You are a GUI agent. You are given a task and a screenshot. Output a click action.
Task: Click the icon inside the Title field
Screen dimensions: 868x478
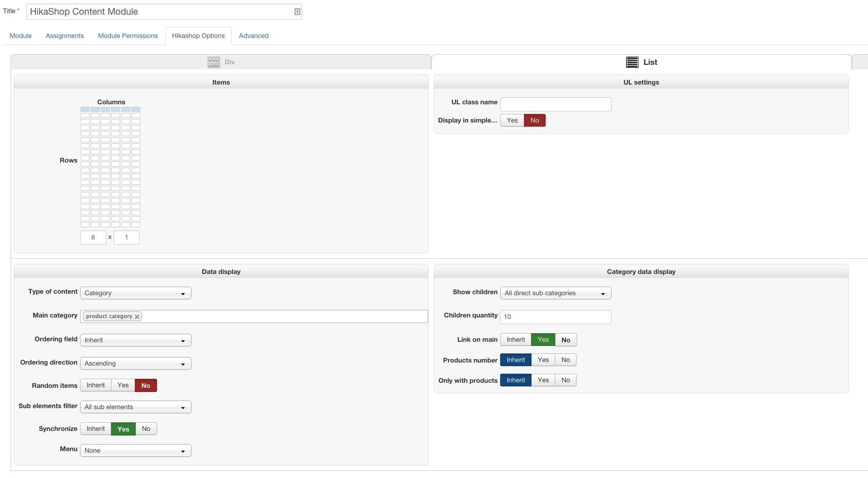tap(297, 12)
